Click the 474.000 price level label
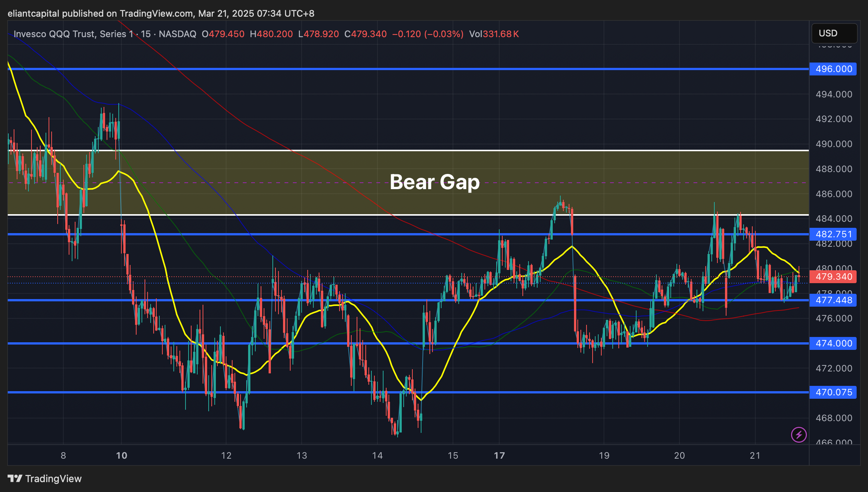868x492 pixels. click(x=833, y=343)
